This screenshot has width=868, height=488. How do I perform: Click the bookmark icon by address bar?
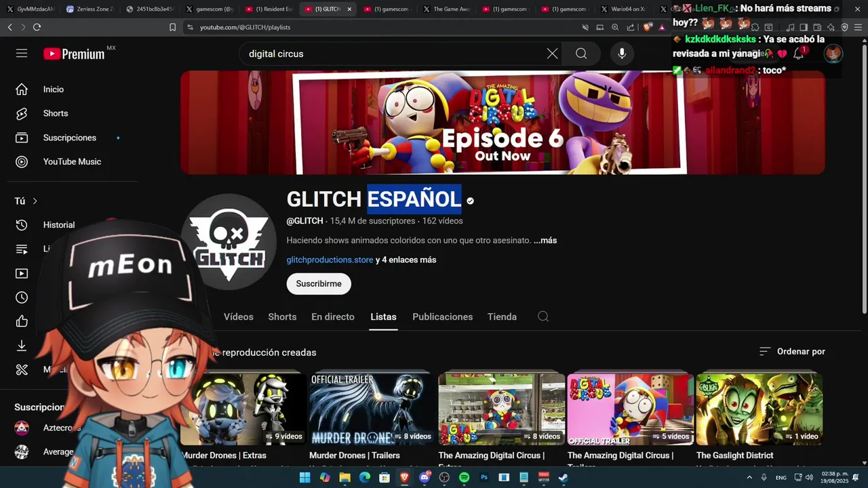pyautogui.click(x=172, y=27)
